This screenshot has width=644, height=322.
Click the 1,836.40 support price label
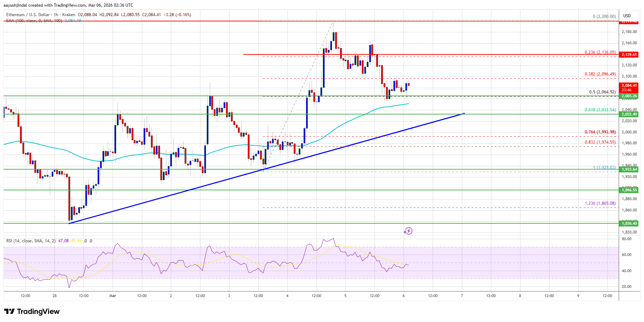point(628,223)
